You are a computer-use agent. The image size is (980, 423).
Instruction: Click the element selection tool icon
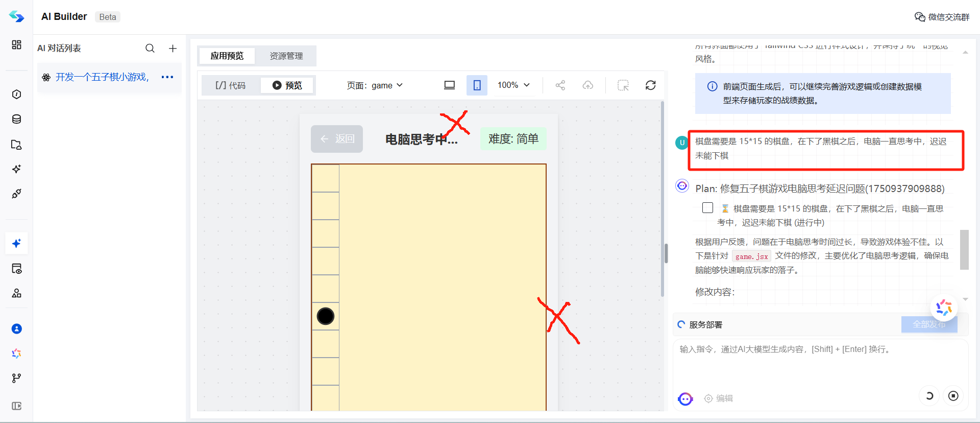(623, 85)
